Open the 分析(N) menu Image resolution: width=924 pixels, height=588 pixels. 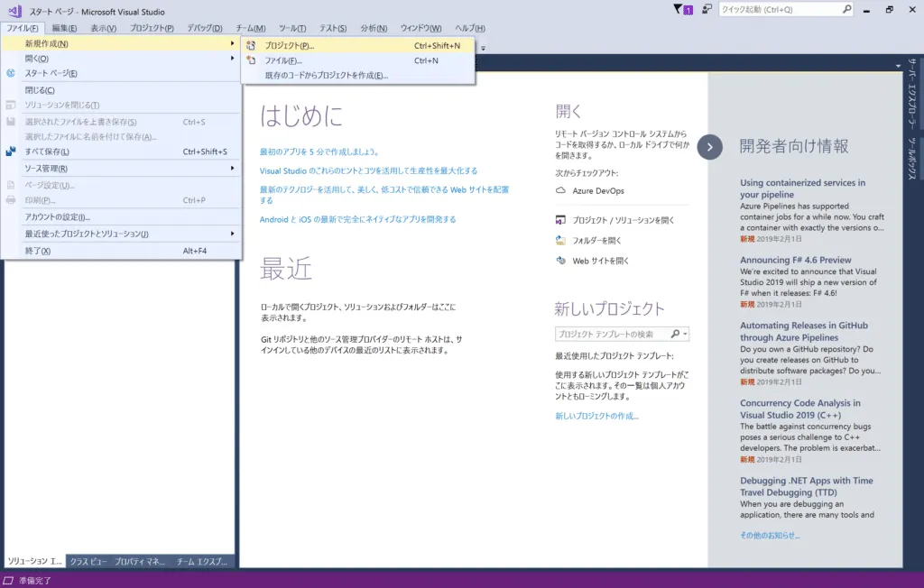click(x=374, y=28)
